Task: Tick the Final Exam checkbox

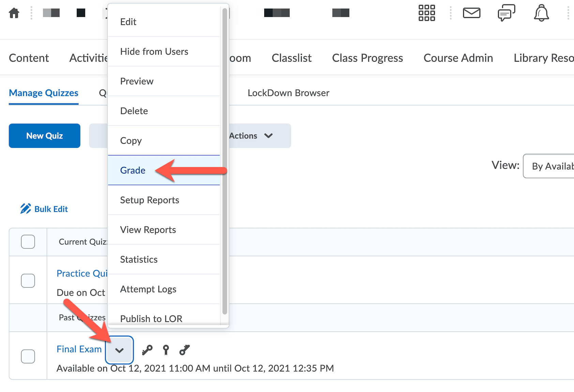Action: [x=28, y=356]
